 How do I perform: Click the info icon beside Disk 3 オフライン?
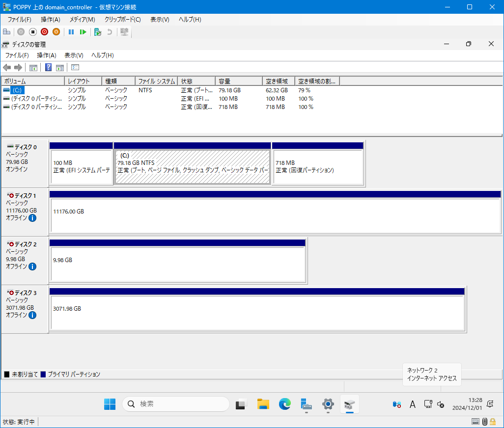[x=32, y=315]
